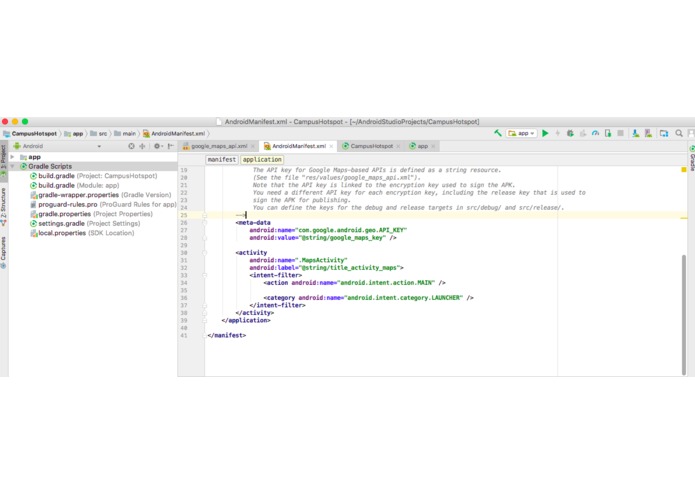This screenshot has height=494, width=695.
Task: Open gradle.properties (Project Properties)
Action: pos(91,214)
